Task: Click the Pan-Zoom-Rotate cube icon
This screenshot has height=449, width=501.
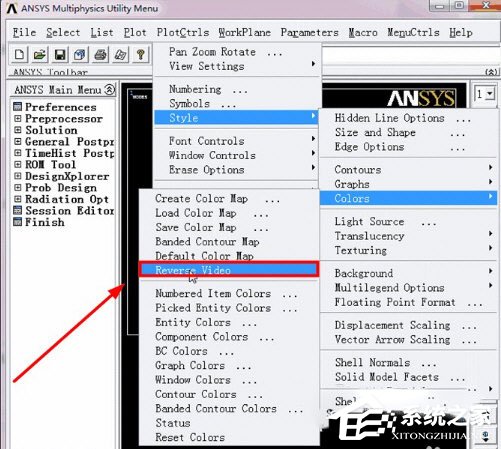Action: (80, 54)
